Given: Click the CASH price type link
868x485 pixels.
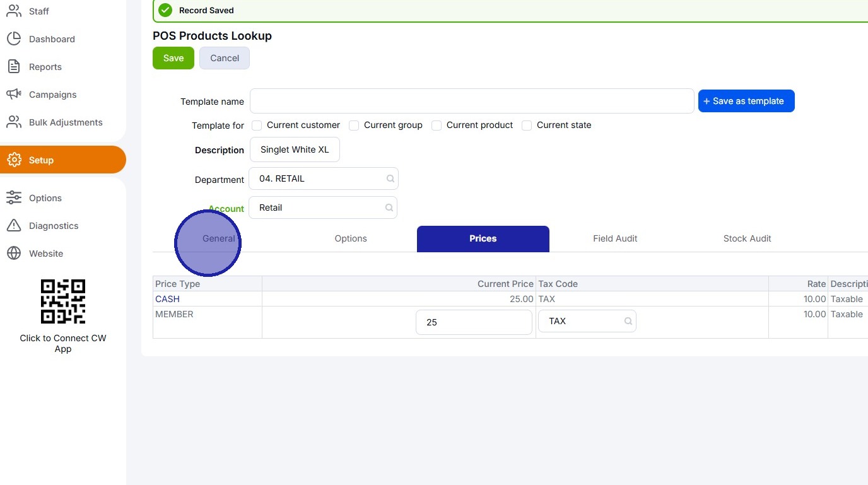Looking at the screenshot, I should [x=168, y=299].
